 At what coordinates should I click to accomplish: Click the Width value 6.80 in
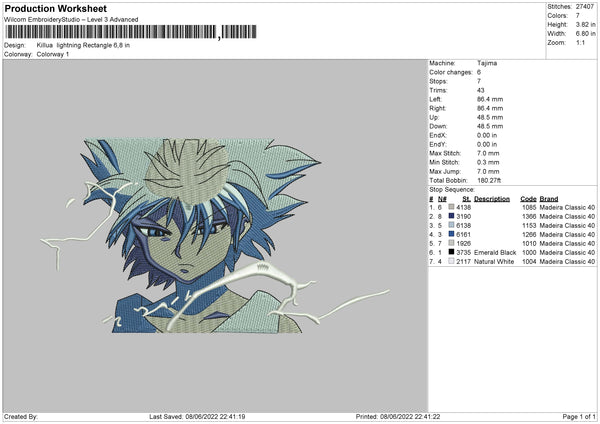[x=585, y=34]
